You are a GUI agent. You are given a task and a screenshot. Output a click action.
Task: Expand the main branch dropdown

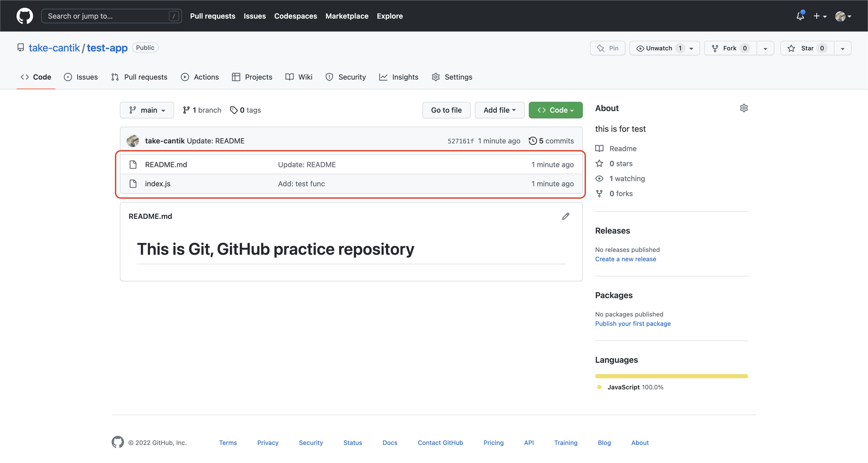[147, 110]
